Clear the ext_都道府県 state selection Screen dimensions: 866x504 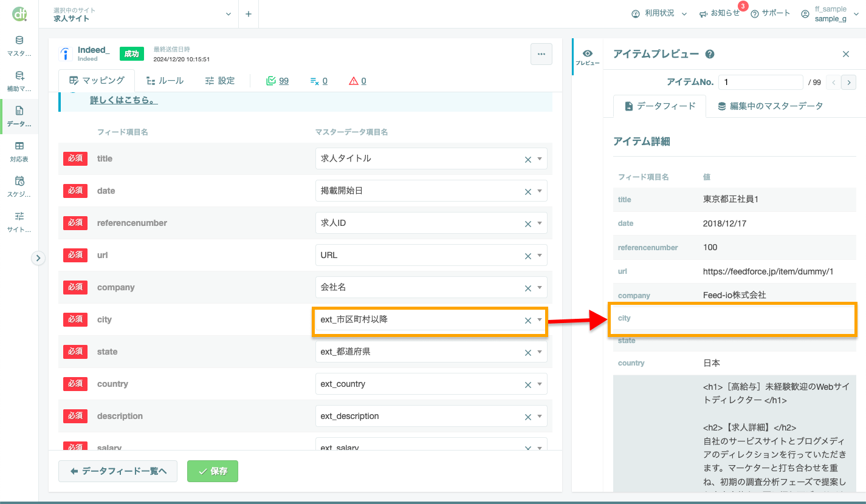528,352
